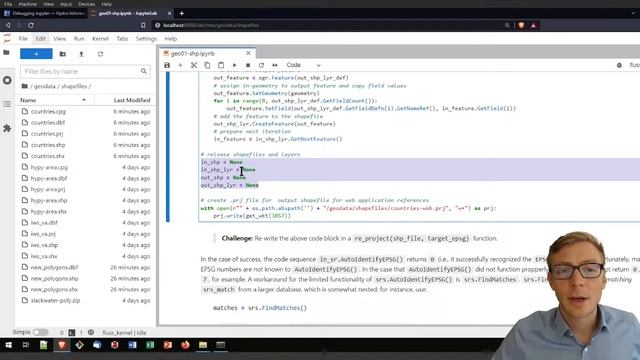Image resolution: width=640 pixels, height=360 pixels.
Task: Insert a cell below with the plus icon
Action: [180, 65]
